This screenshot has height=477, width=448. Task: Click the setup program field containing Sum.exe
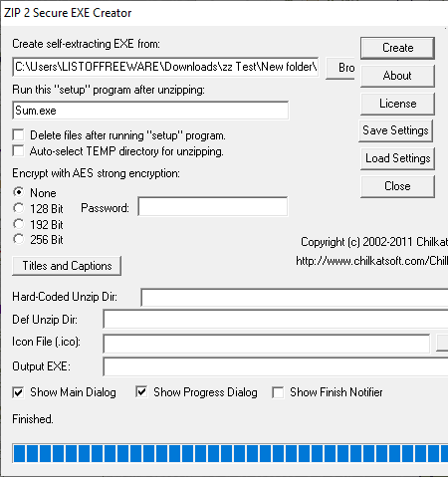(x=150, y=111)
